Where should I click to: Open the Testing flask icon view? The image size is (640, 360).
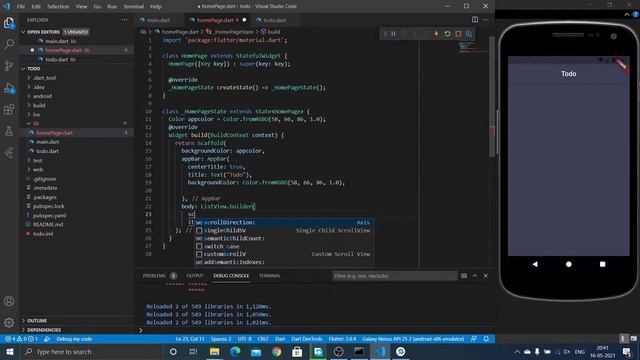pos(9,131)
